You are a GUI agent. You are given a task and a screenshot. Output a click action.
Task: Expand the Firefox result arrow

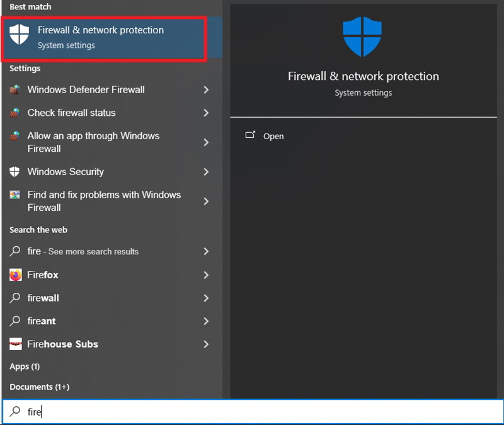pos(206,275)
